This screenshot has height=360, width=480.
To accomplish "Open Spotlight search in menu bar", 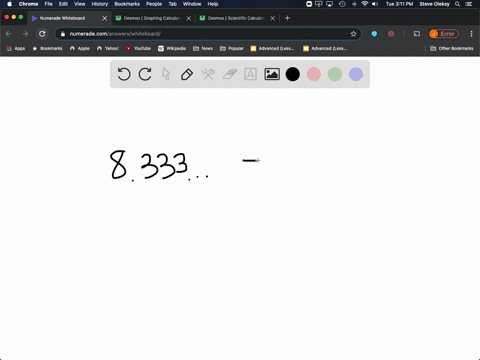I will coord(458,4).
